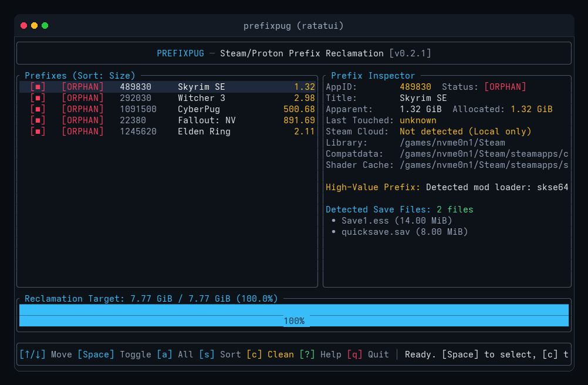
Task: Click the Shader Cache path value
Action: [484, 165]
